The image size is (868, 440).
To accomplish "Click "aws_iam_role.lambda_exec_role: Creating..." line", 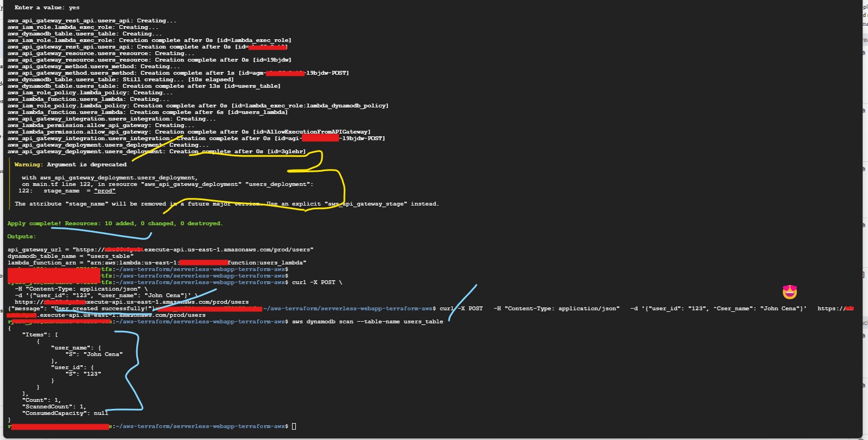I will [83, 27].
